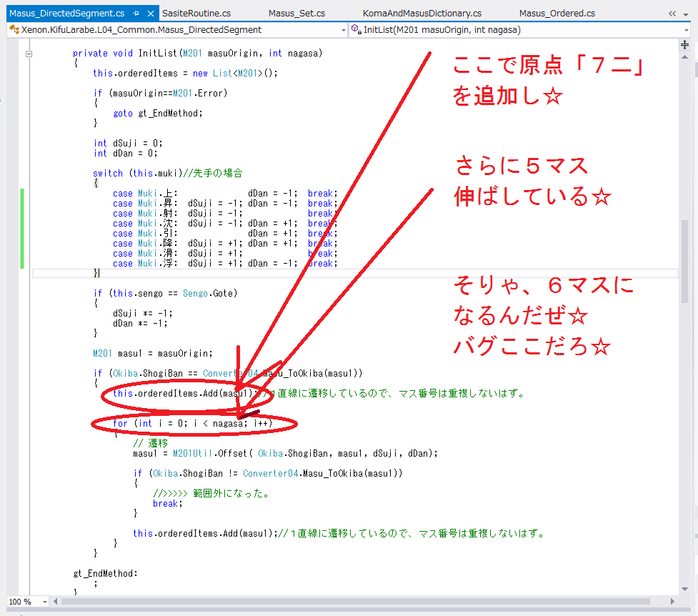Click the '// 遷移' comment

(x=151, y=443)
